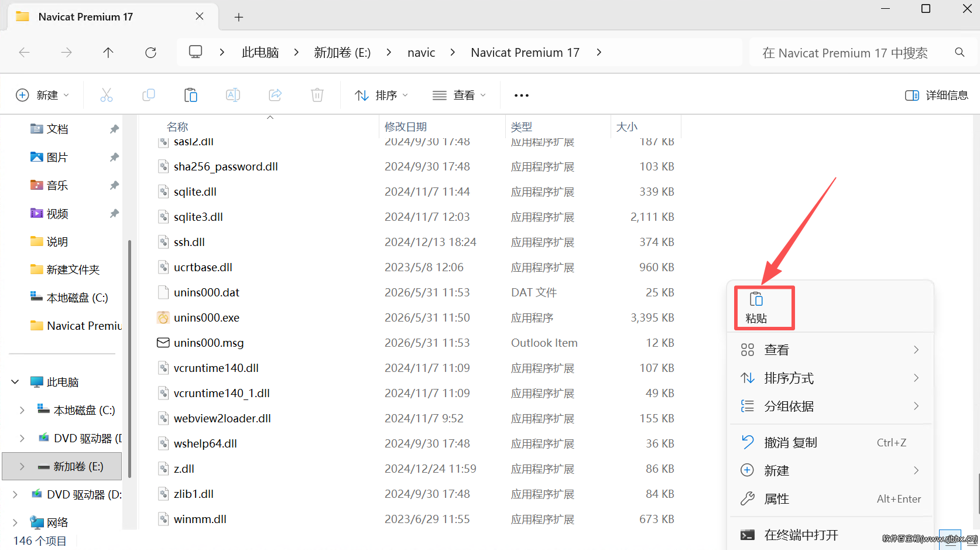Image resolution: width=980 pixels, height=550 pixels.
Task: Click the unins000.dat file icon
Action: coord(163,292)
